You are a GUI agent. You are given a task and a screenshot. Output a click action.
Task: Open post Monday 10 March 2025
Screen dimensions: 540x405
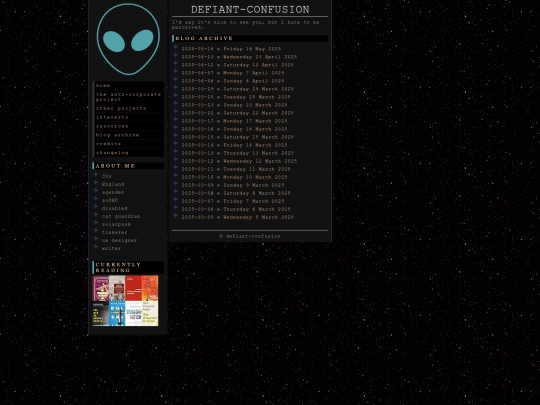234,177
